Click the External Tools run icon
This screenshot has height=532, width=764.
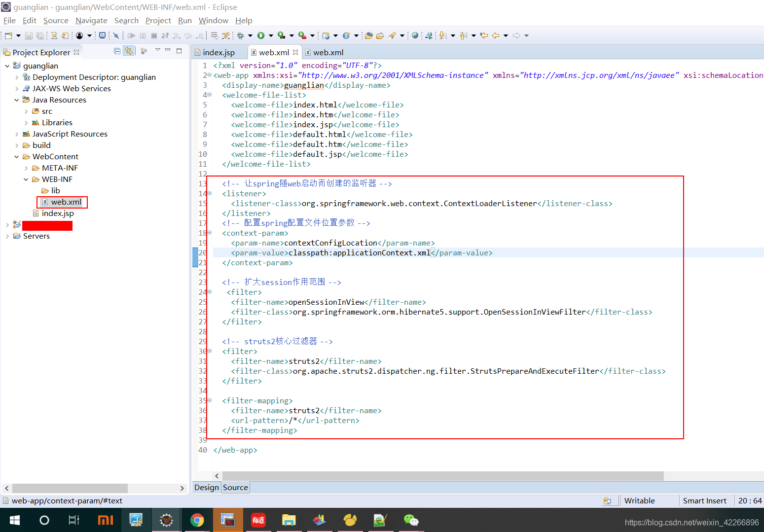click(x=302, y=35)
